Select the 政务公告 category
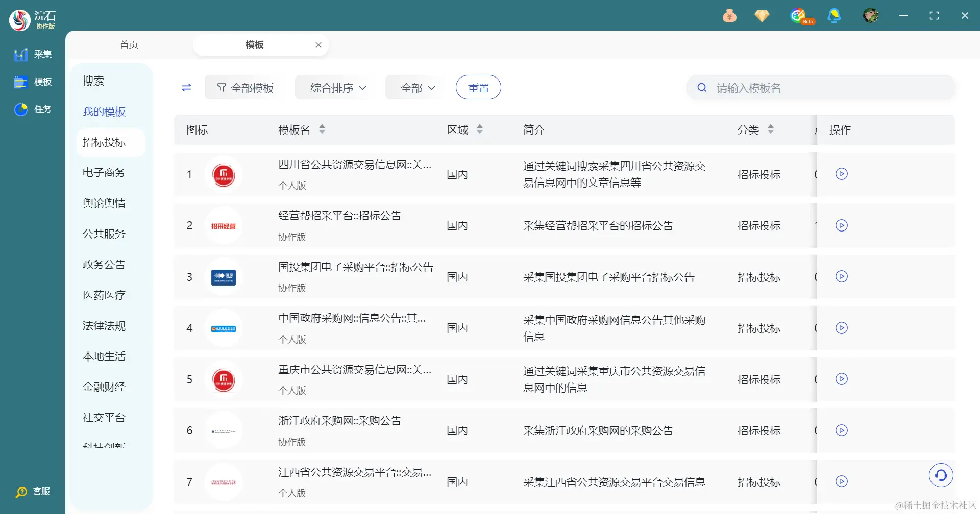This screenshot has height=514, width=980. click(x=104, y=265)
